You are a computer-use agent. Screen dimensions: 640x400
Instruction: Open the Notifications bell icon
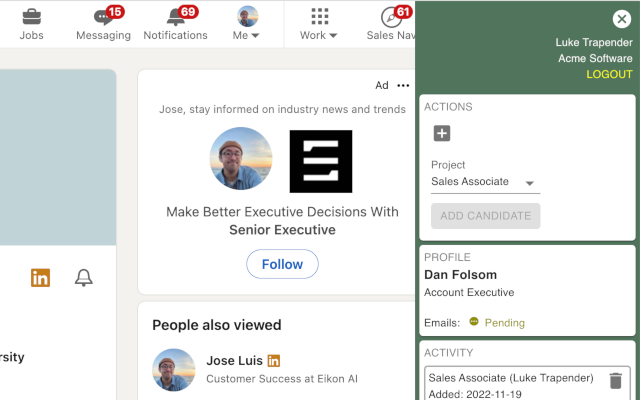pyautogui.click(x=176, y=17)
